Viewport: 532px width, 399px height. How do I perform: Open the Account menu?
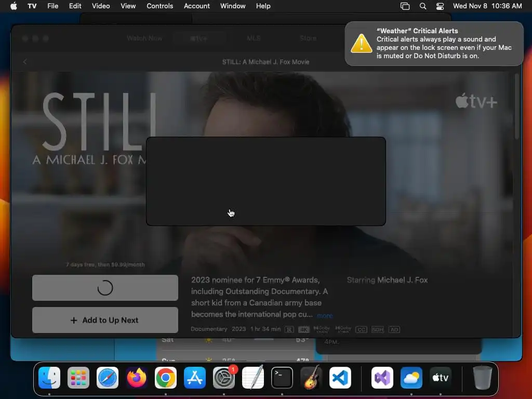[x=197, y=6]
